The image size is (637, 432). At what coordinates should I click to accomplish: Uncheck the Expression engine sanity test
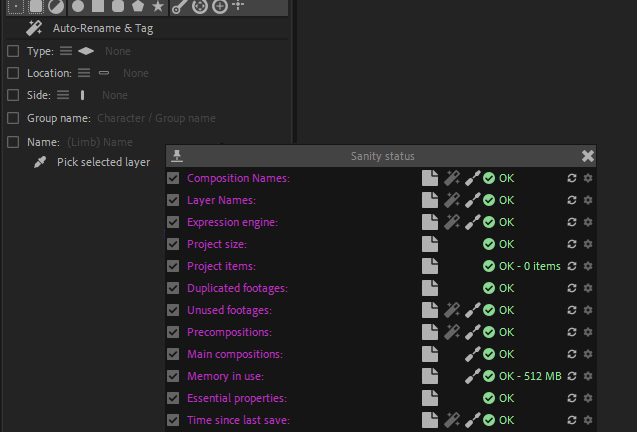click(173, 222)
